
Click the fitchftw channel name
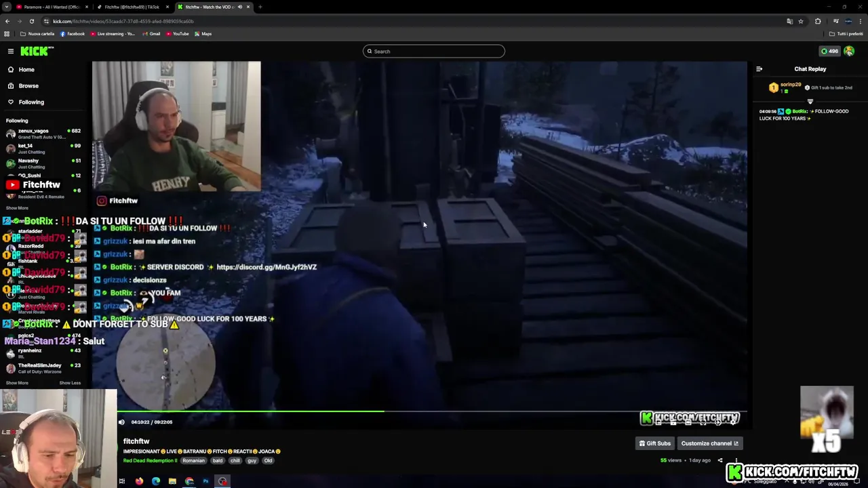[136, 441]
